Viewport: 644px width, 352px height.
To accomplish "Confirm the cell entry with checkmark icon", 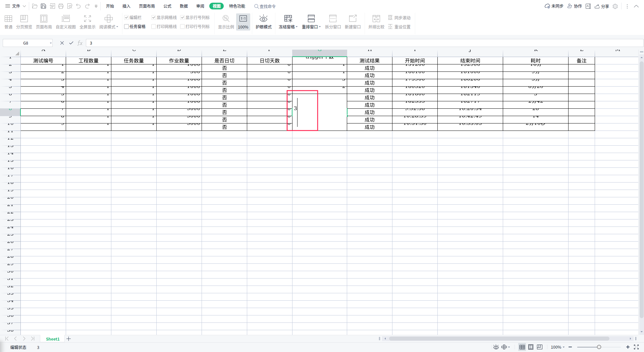I will [x=71, y=43].
